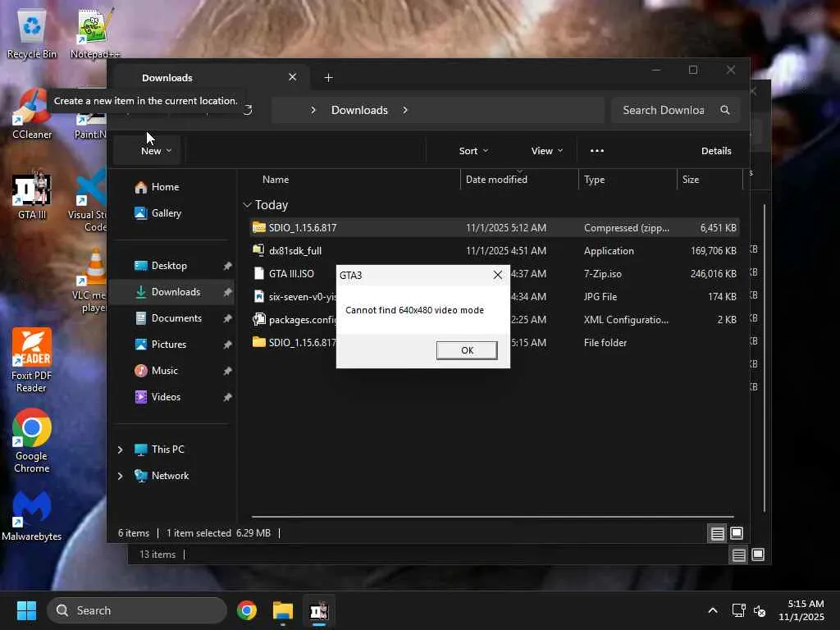Open the New item dropdown

[156, 151]
